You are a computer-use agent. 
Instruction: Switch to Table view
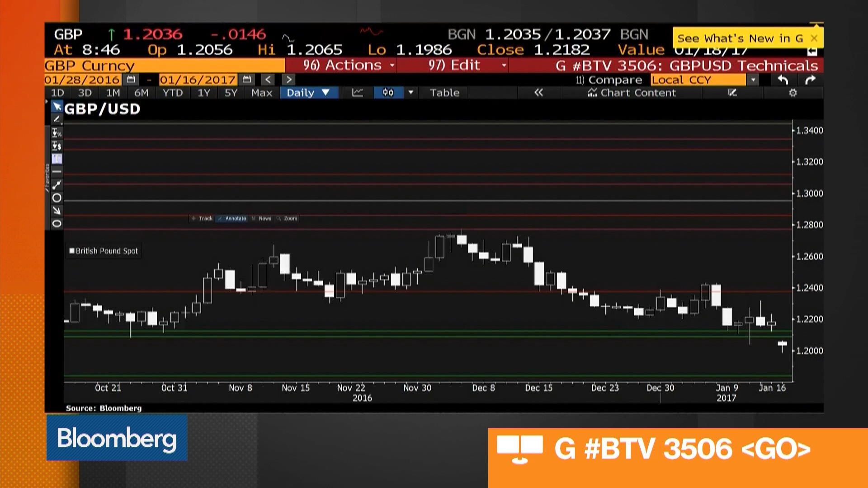pos(444,93)
